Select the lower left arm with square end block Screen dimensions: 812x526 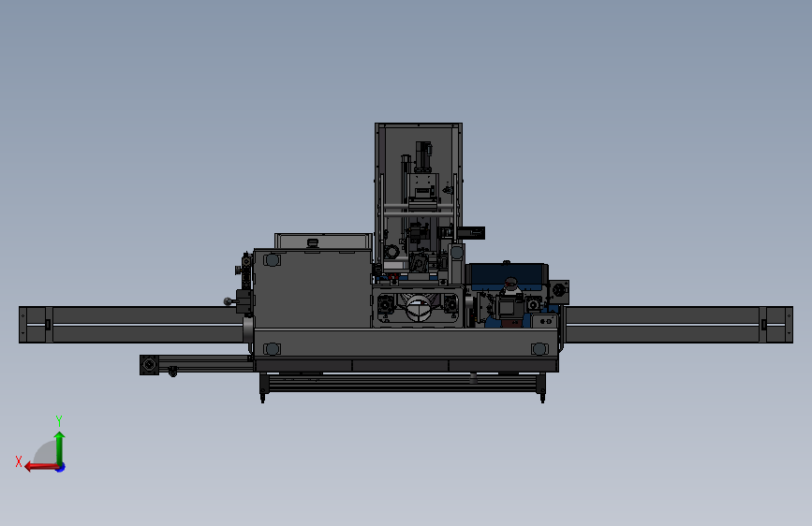point(197,364)
